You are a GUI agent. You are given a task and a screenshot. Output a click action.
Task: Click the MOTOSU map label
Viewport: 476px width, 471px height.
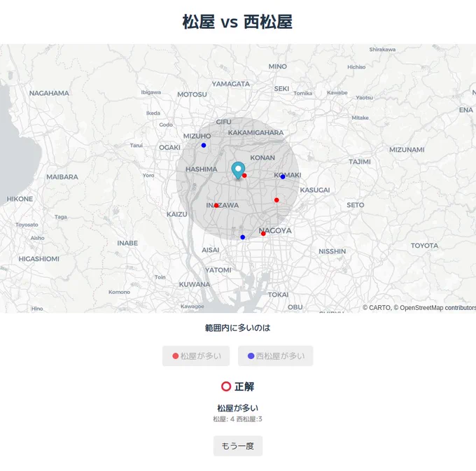192,94
